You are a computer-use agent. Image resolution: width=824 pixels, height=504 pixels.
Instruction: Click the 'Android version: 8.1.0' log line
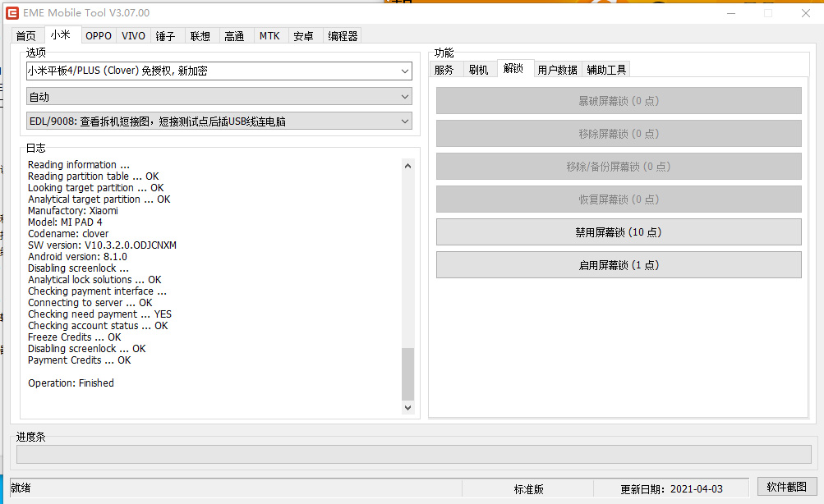click(x=78, y=257)
